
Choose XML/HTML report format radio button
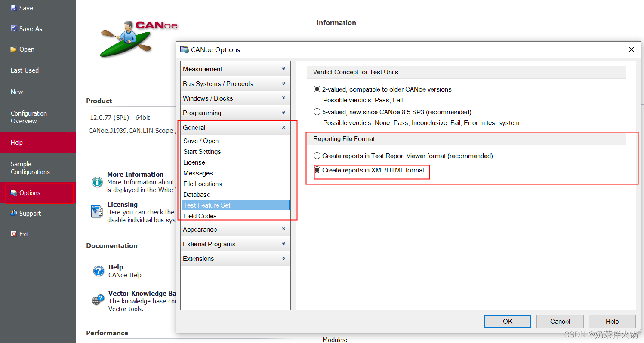click(317, 170)
